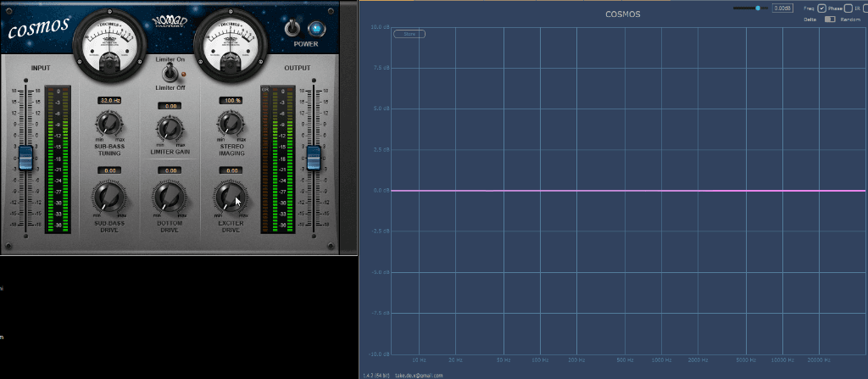Click the Exciter Drive 0.00 value display
This screenshot has width=868, height=379.
click(x=231, y=170)
